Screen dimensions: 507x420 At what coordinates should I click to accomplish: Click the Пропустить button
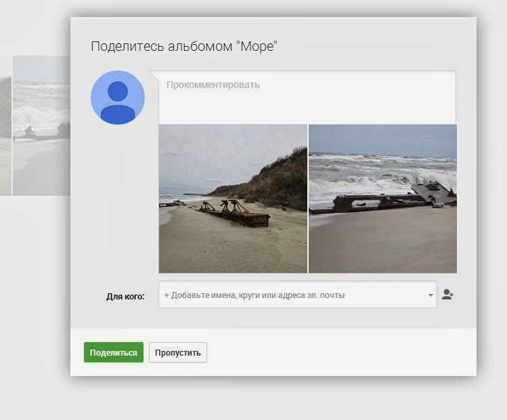click(178, 352)
